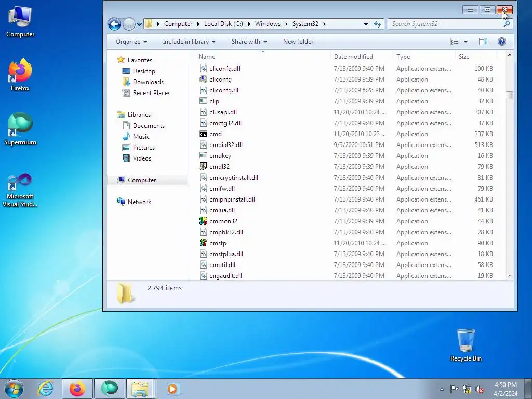Select Computer in the address breadcrumb

click(x=178, y=24)
